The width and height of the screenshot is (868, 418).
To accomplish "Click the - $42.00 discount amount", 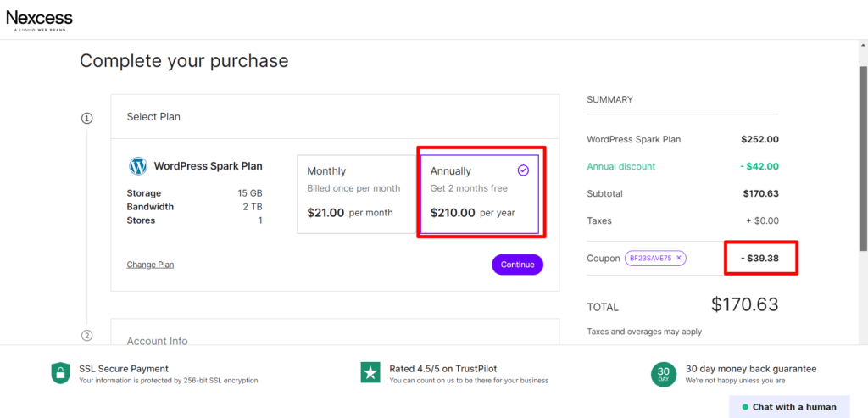I will point(759,166).
